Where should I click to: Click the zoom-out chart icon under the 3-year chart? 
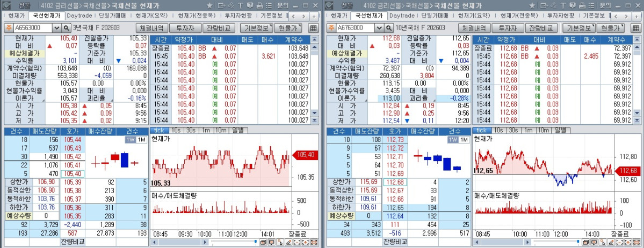[x=297, y=242]
